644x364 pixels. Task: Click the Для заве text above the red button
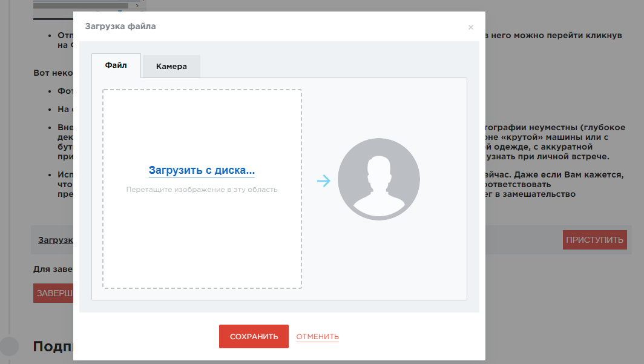click(x=53, y=269)
